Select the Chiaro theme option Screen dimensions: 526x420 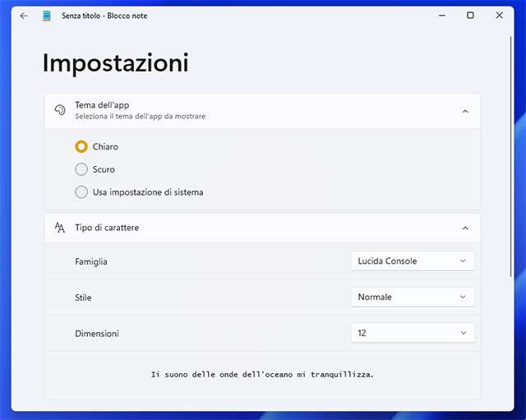81,147
